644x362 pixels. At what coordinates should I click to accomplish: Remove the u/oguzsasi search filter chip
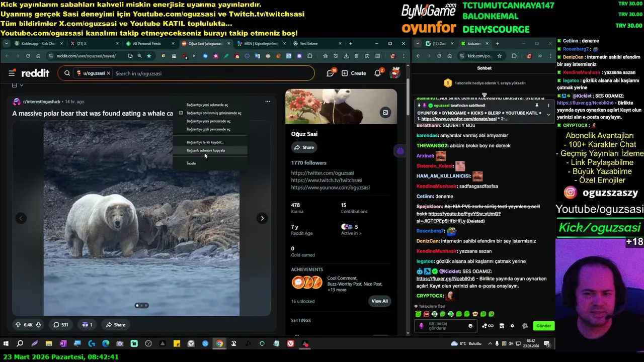(108, 73)
